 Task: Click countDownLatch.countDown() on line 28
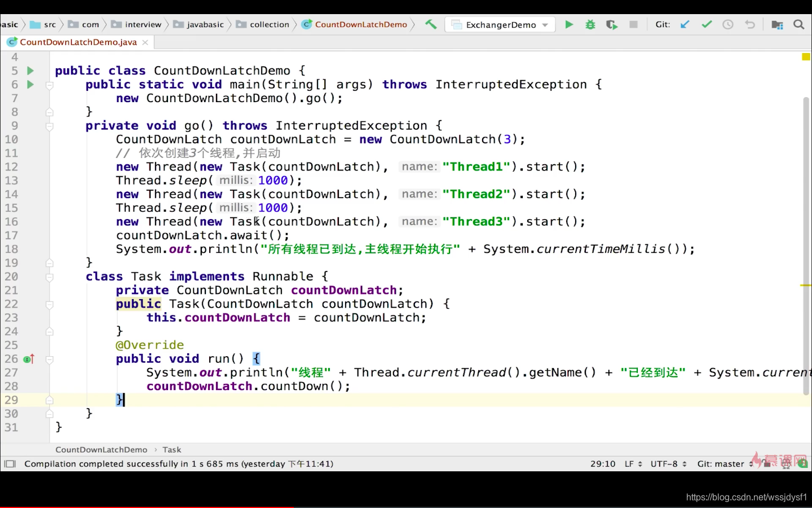pos(248,387)
